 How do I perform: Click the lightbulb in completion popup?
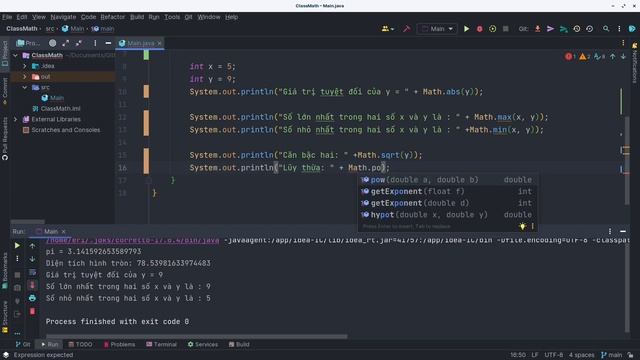pos(522,226)
